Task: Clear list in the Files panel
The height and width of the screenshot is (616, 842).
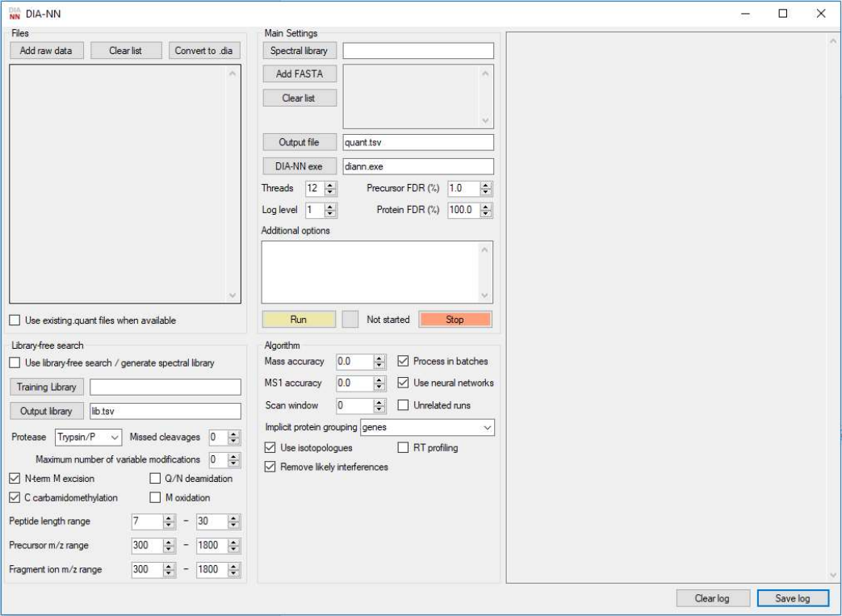Action: 126,51
